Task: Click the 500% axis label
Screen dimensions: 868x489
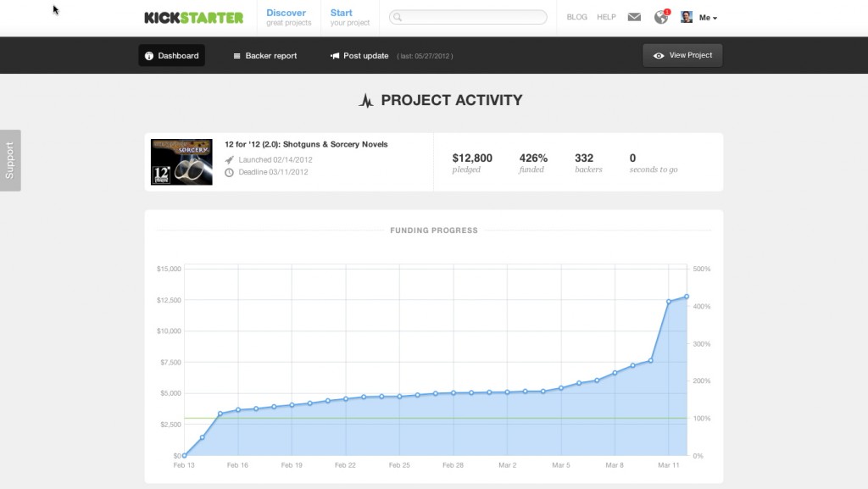Action: pos(701,269)
